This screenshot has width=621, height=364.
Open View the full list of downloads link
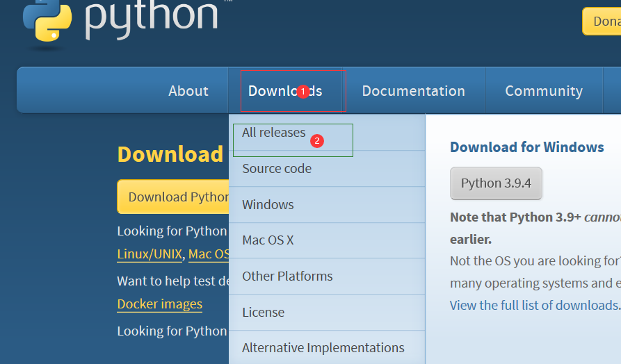coord(535,305)
